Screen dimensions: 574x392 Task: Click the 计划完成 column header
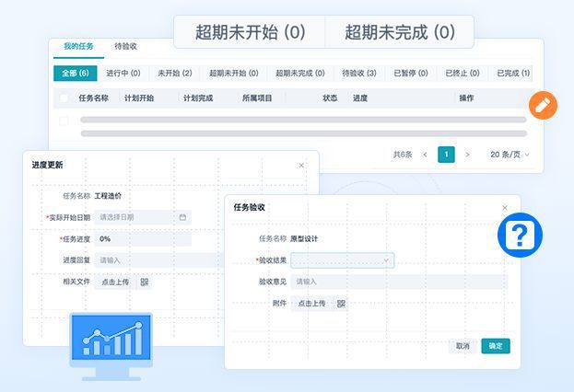[198, 98]
